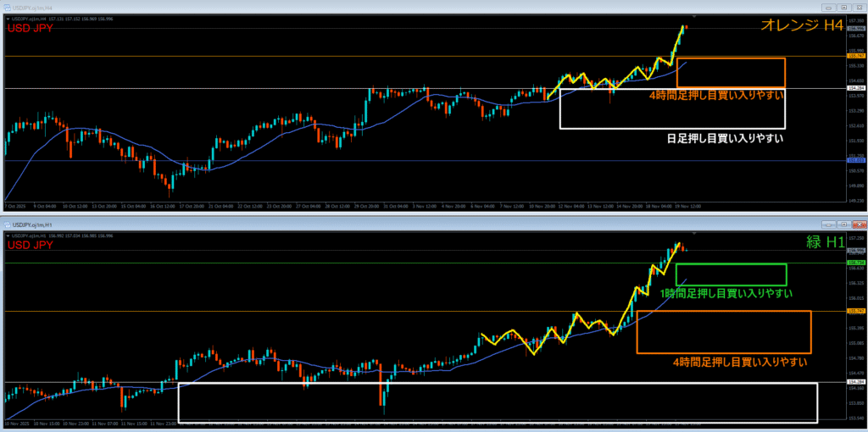Image resolution: width=868 pixels, height=432 pixels.
Task: Click '10 Nov 2025' on H1 time axis
Action: 15,424
